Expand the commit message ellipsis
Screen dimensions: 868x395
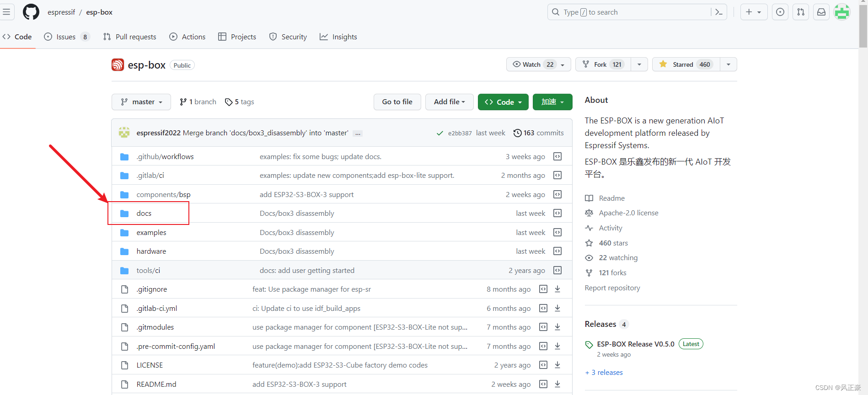click(358, 133)
